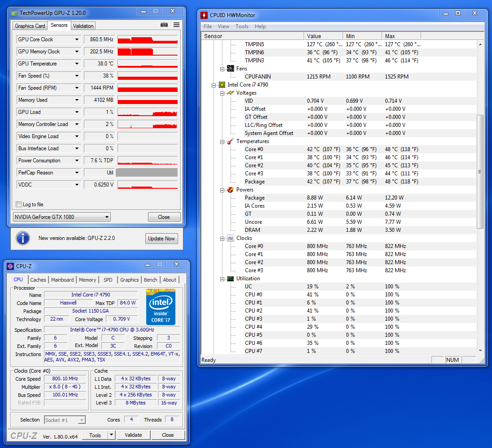Switch to the Graphics Card tab in GPU-Z
The width and height of the screenshot is (492, 448).
tap(30, 26)
